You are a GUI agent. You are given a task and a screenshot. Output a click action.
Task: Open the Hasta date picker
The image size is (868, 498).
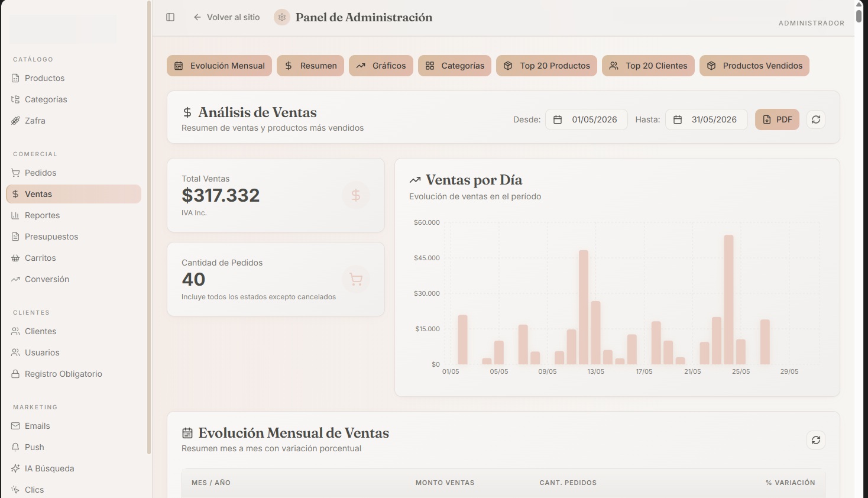707,119
